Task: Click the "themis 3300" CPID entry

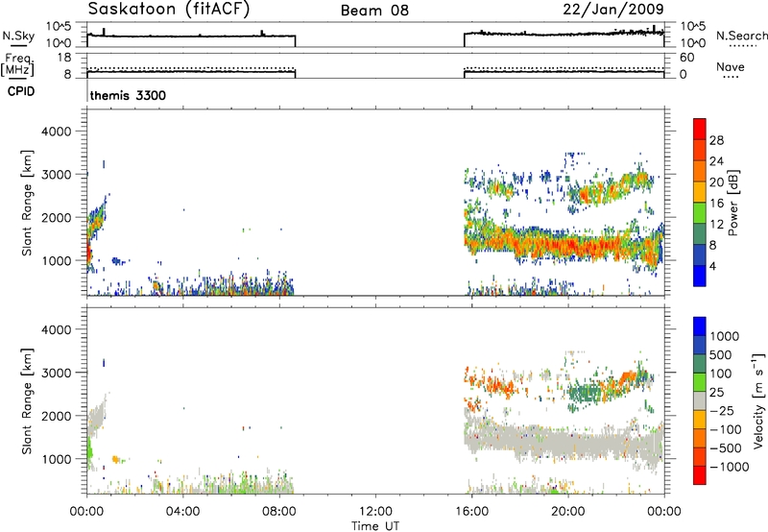Action: (x=128, y=95)
